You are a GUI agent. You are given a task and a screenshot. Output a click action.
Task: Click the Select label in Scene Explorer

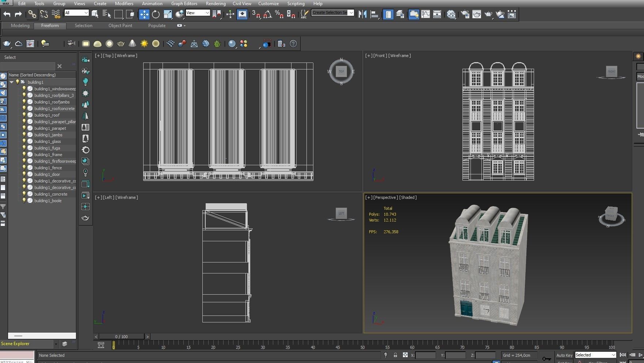10,57
